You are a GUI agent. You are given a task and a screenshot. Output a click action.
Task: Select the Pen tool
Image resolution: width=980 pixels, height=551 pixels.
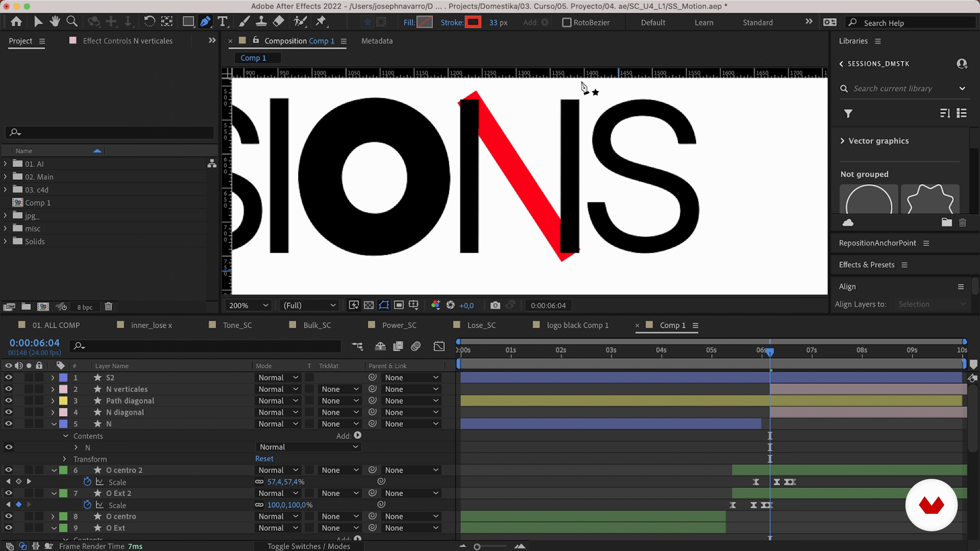205,22
